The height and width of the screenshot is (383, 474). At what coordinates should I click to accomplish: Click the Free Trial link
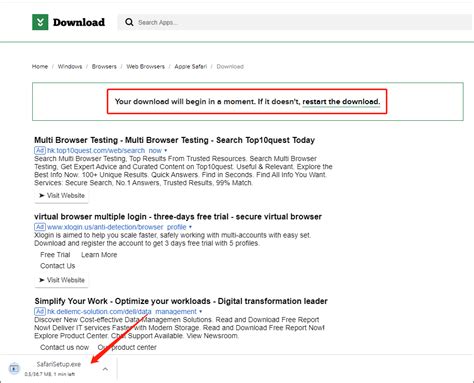[55, 255]
